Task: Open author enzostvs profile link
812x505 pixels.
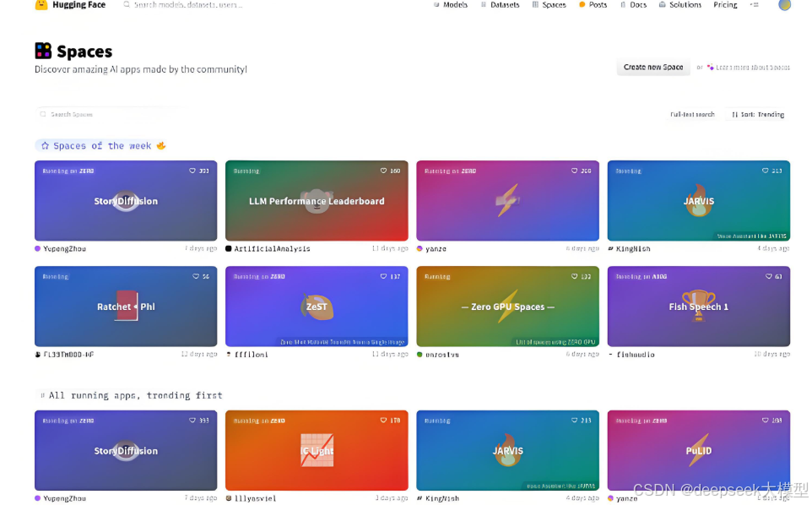Action: point(441,355)
